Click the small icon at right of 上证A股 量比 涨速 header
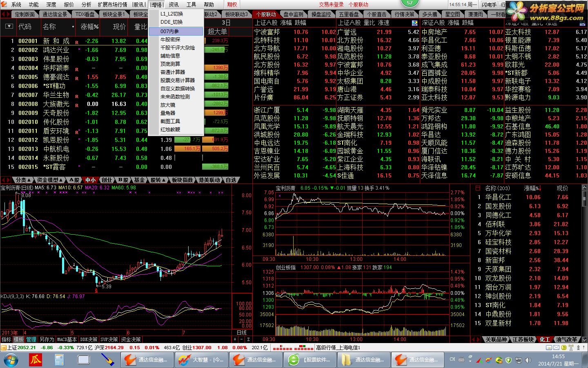The image size is (588, 368). pyautogui.click(x=414, y=23)
